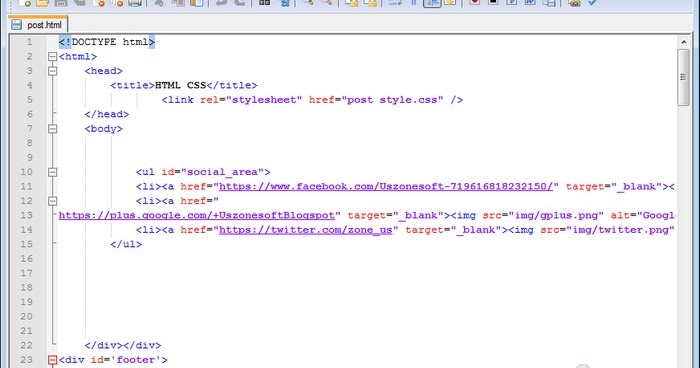Click the plus.google.com/+UszonesoftBlogspot URL link

pos(196,215)
